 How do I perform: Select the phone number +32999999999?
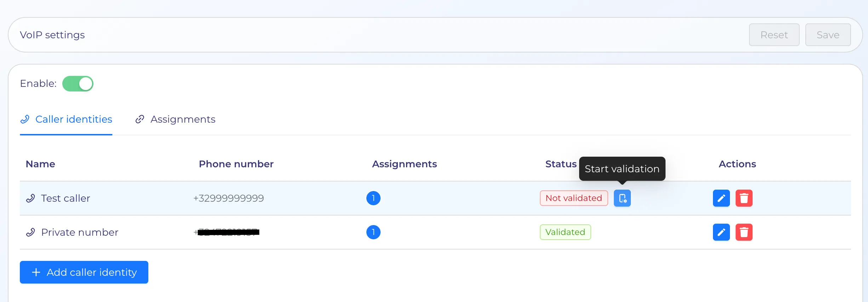pyautogui.click(x=228, y=198)
